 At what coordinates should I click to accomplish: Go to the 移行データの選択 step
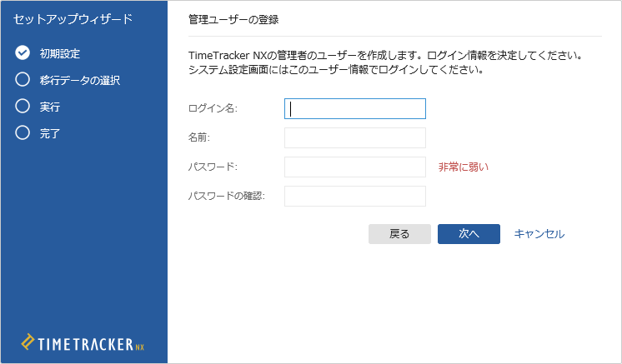[x=80, y=81]
